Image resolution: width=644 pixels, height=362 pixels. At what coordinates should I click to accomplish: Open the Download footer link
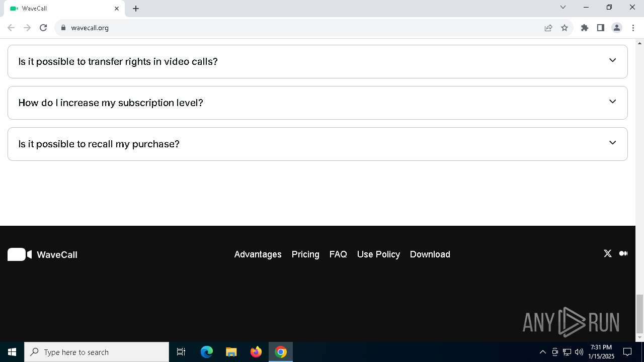pyautogui.click(x=430, y=254)
